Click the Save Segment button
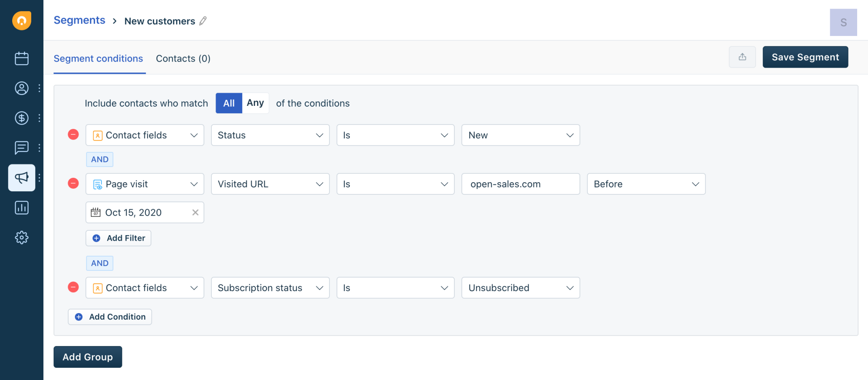The width and height of the screenshot is (868, 380). [x=805, y=57]
